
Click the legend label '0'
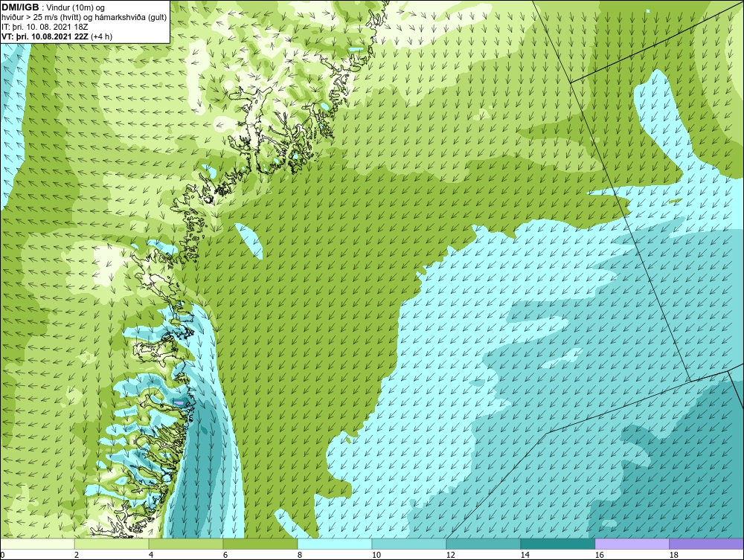2,555
